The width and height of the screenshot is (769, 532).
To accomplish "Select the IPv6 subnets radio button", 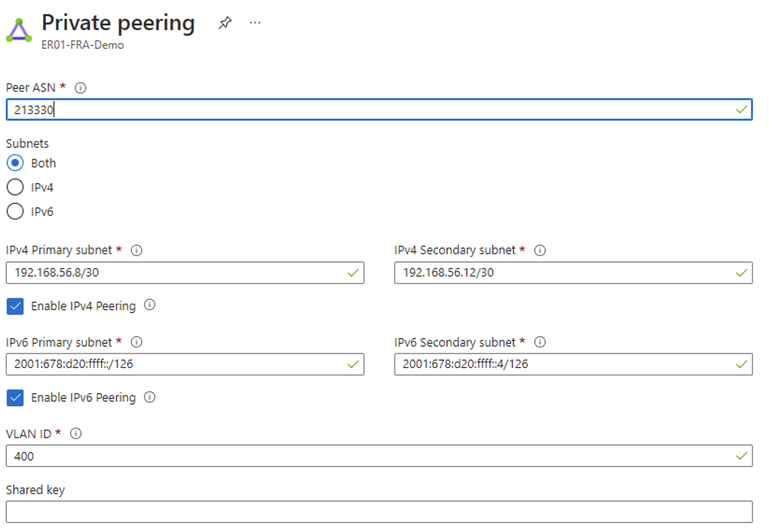I will click(x=15, y=211).
